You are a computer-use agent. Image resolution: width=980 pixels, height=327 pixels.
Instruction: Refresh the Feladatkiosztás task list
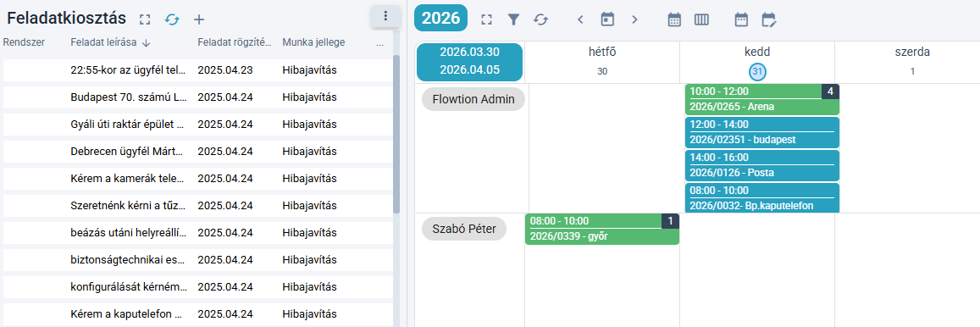172,19
